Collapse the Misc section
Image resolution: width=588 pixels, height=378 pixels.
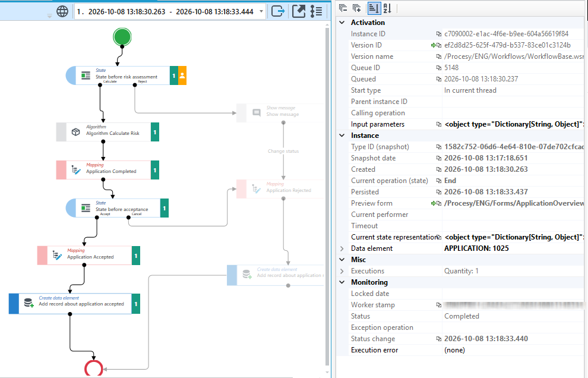[342, 260]
